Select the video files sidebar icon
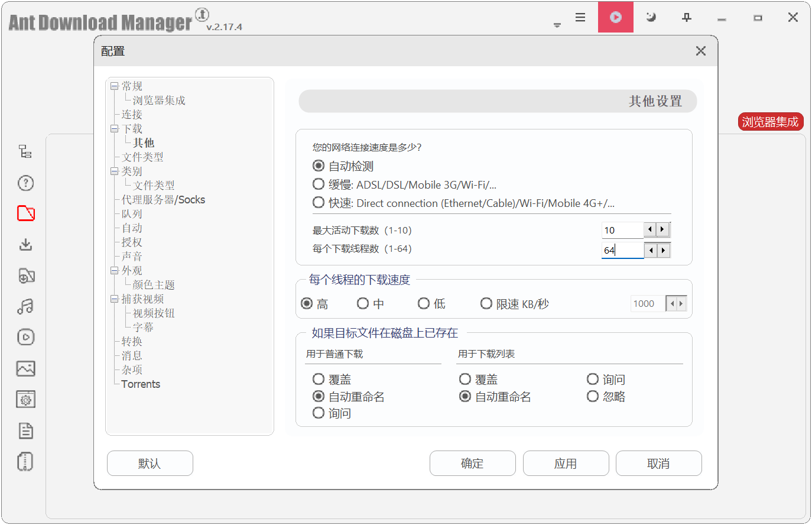Viewport: 812px width, 525px height. coord(26,276)
